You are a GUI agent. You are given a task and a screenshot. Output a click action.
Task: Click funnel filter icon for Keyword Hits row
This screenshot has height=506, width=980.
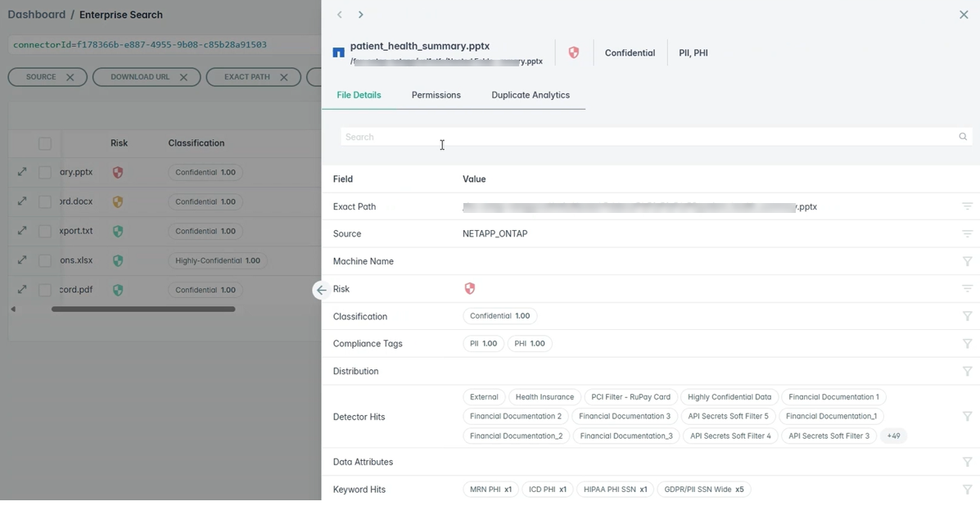(967, 489)
